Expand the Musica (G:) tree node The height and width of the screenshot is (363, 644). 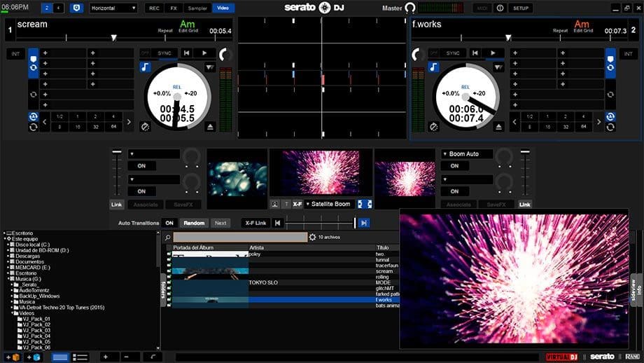tap(8, 279)
